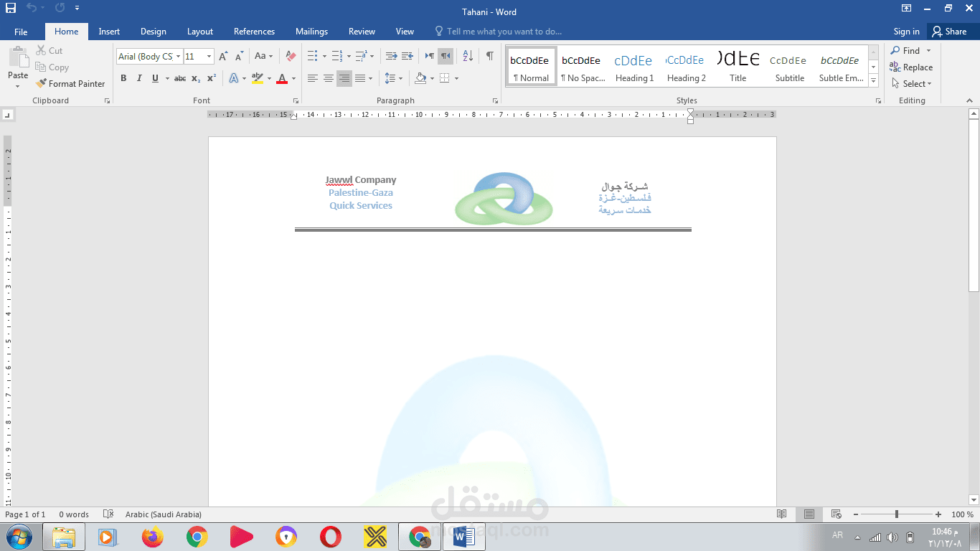
Task: Apply text highlight color
Action: (258, 78)
